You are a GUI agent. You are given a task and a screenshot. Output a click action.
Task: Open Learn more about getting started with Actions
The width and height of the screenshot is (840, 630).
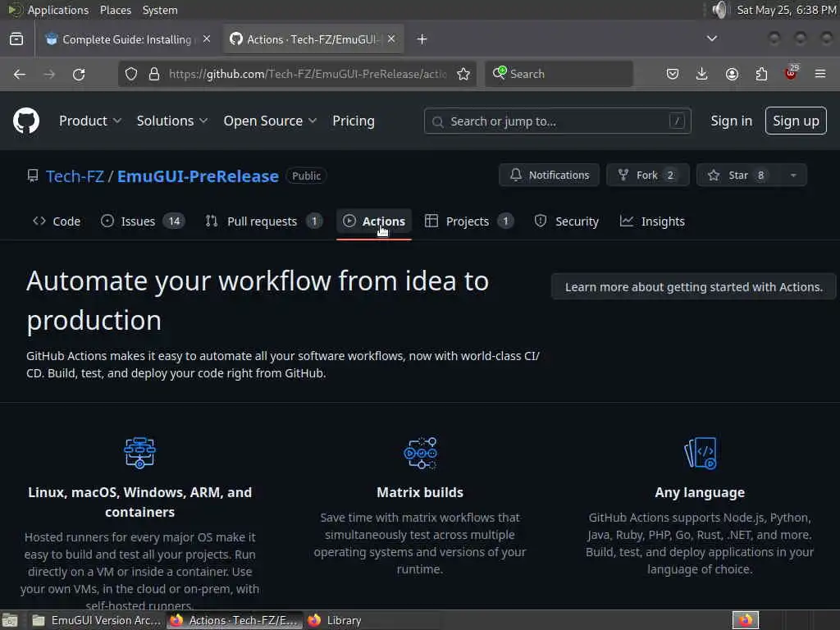click(x=694, y=287)
